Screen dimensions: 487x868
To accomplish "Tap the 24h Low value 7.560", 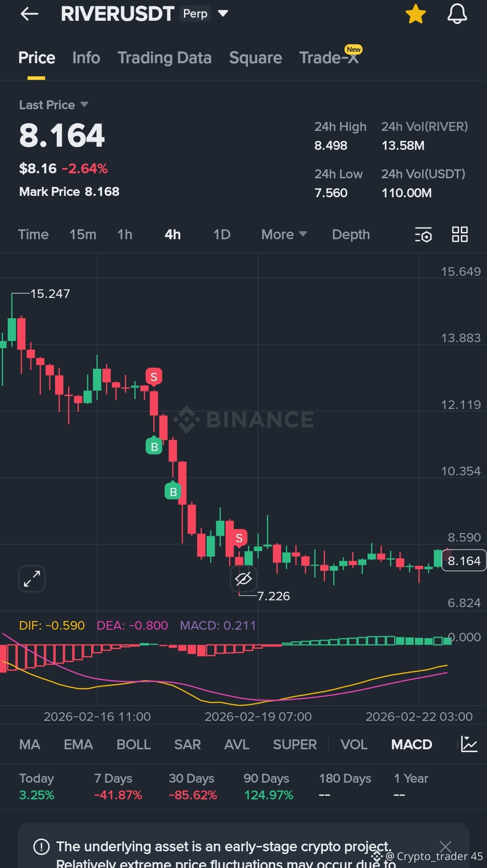I will tap(331, 193).
